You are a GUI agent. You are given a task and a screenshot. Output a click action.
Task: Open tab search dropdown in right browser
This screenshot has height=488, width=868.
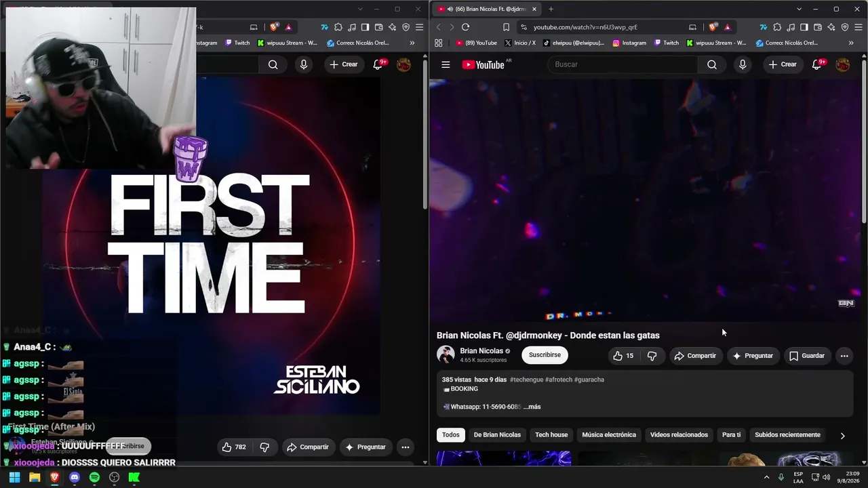click(x=799, y=9)
